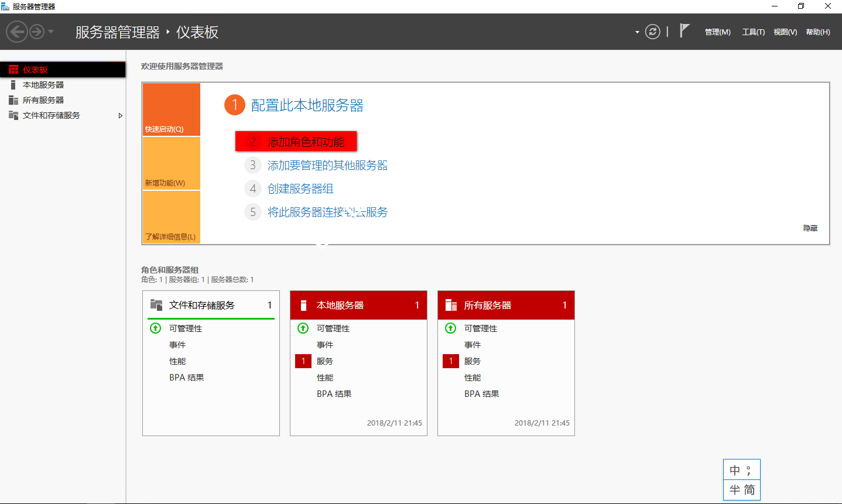Open the dropdown arrow left of refresh
This screenshot has width=842, height=504.
(637, 32)
